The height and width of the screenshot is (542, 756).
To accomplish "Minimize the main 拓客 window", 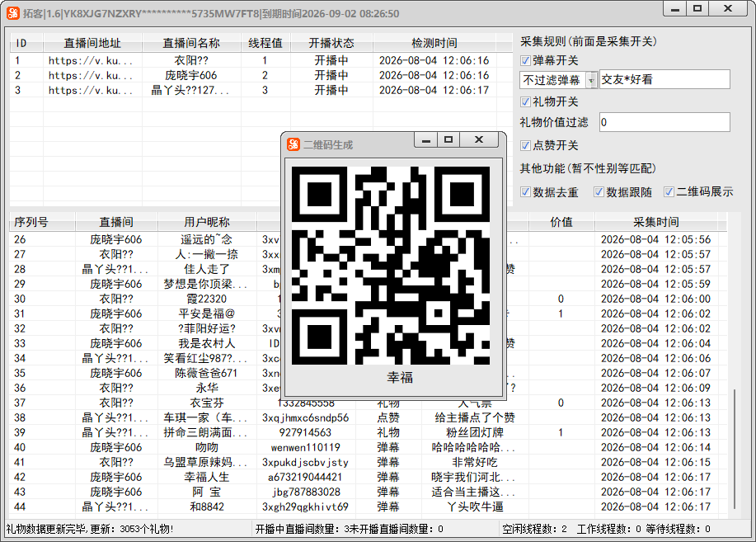I will click(675, 9).
